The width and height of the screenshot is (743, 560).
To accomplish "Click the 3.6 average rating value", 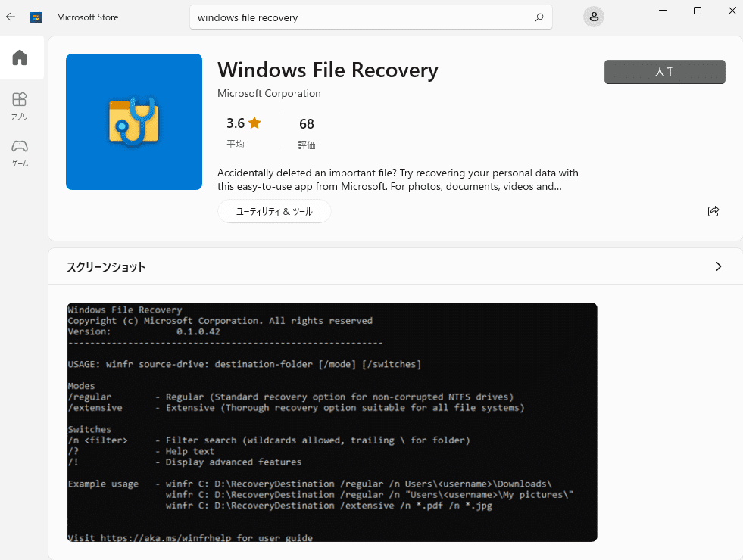I will (236, 123).
